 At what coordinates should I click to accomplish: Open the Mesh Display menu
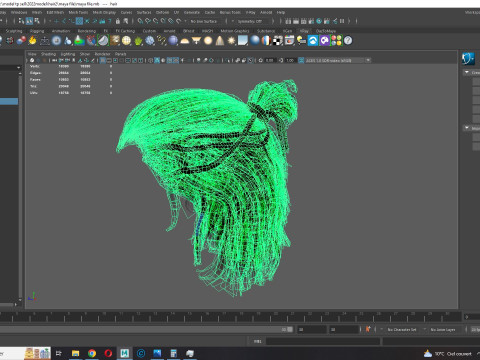click(104, 12)
